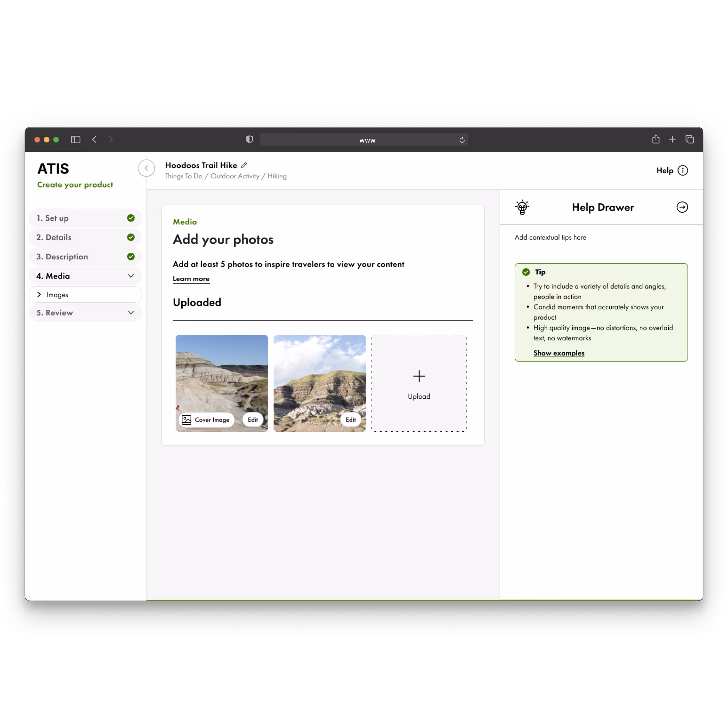Viewport: 728px width, 728px height.
Task: Click the privacy shield icon near address bar
Action: (x=249, y=140)
